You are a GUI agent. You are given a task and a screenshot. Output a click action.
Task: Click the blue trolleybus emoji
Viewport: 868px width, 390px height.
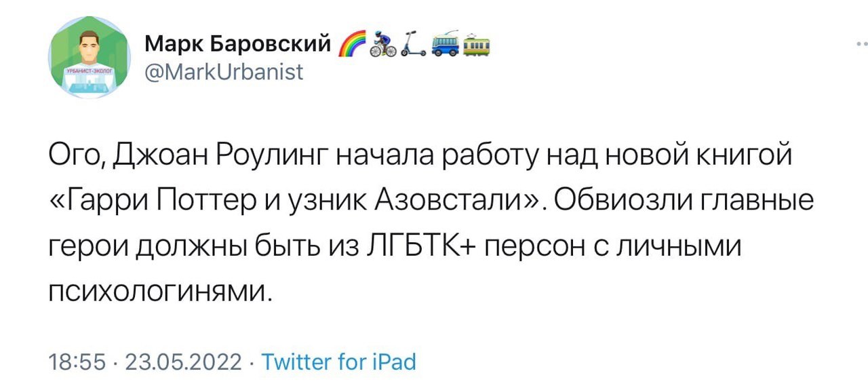pos(446,46)
